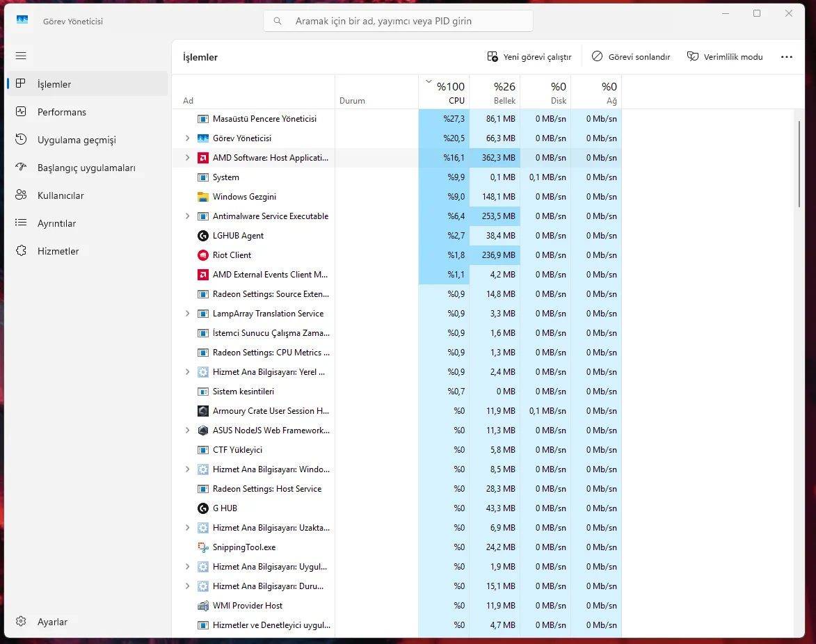The height and width of the screenshot is (644, 816).
Task: Open the hamburger navigation menu
Action: point(21,56)
